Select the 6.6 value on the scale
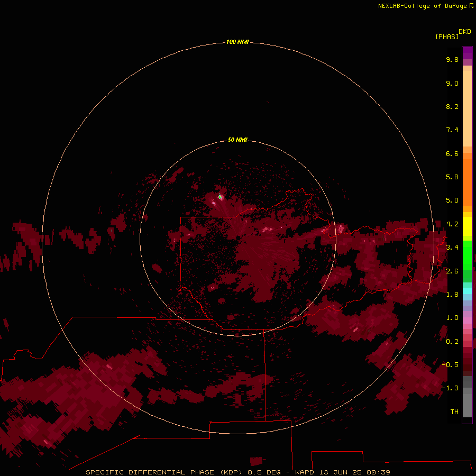Image resolution: width=476 pixels, height=476 pixels. click(452, 153)
